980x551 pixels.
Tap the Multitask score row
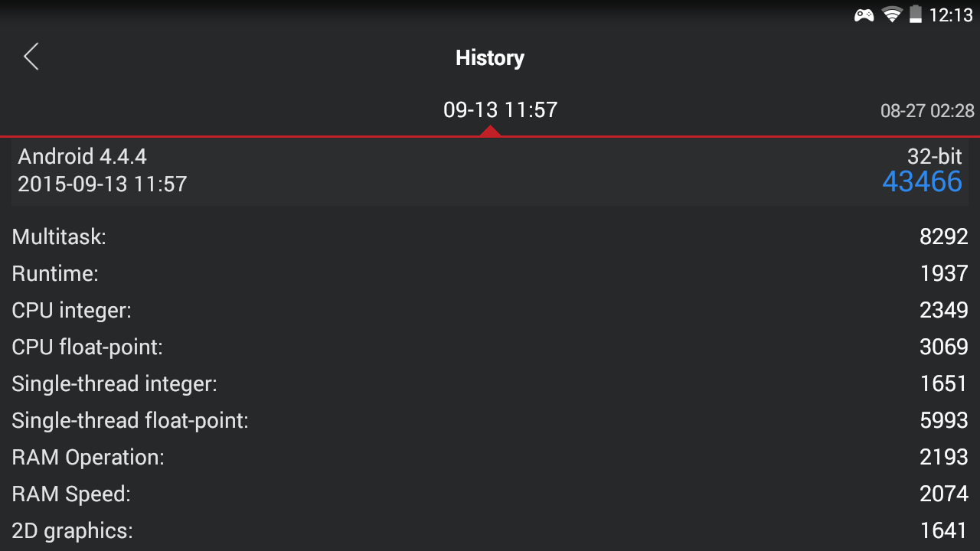(x=490, y=236)
